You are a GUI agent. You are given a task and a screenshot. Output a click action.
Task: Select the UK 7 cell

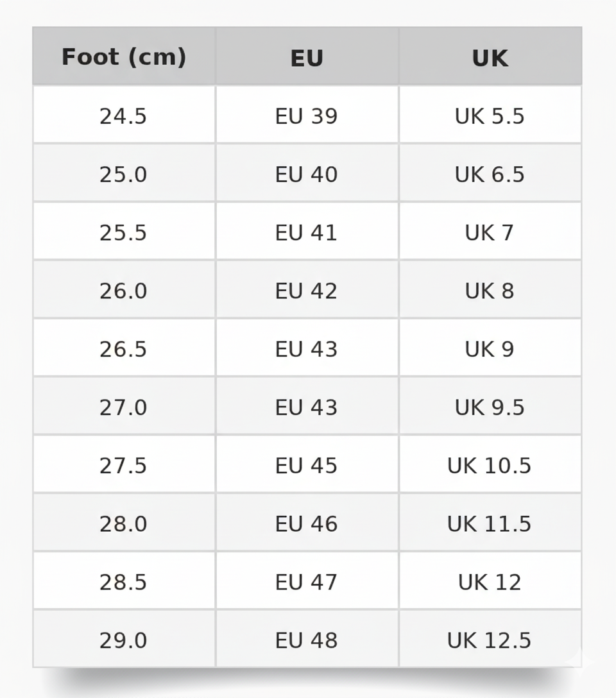pos(490,233)
